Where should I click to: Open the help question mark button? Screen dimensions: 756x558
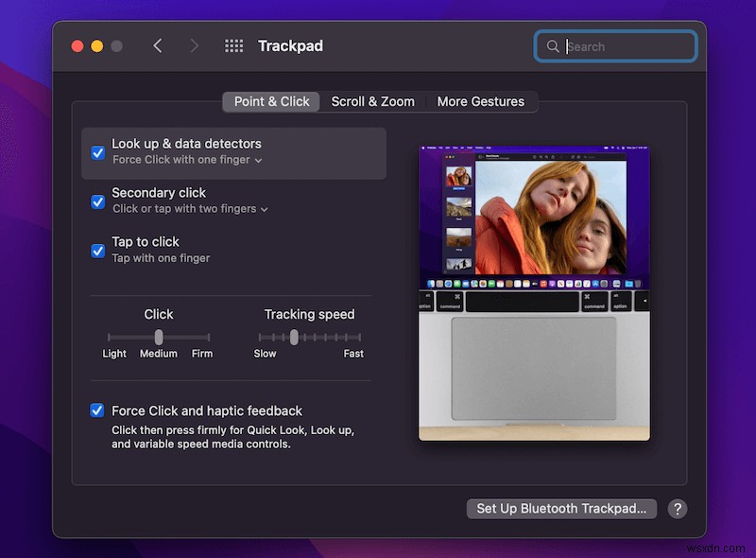[677, 509]
